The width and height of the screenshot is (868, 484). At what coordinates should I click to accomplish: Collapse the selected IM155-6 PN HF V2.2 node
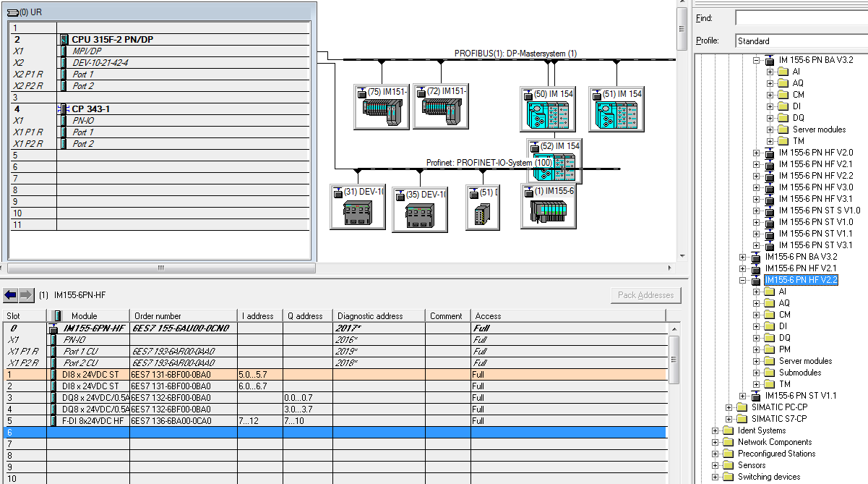tap(743, 280)
